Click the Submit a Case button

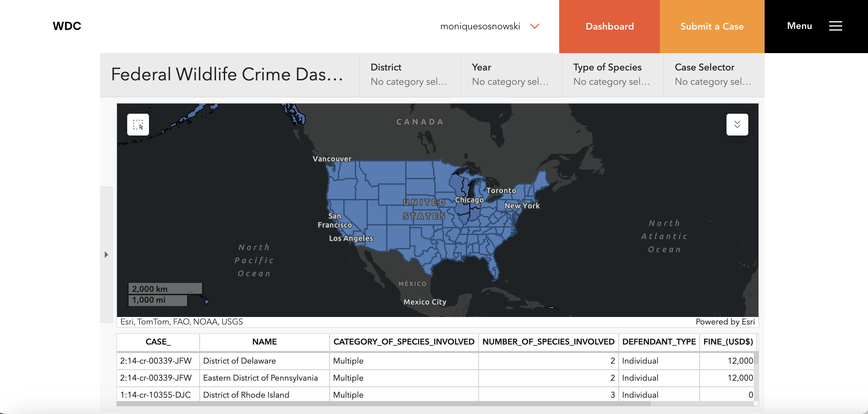[x=712, y=26]
